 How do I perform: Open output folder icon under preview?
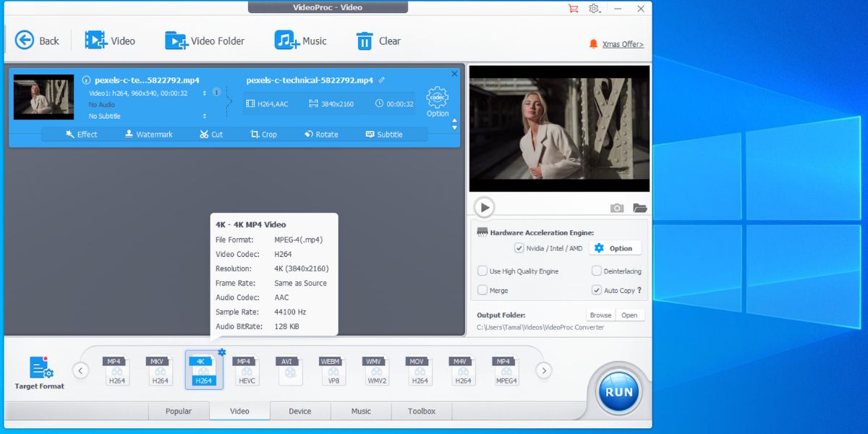tap(640, 208)
